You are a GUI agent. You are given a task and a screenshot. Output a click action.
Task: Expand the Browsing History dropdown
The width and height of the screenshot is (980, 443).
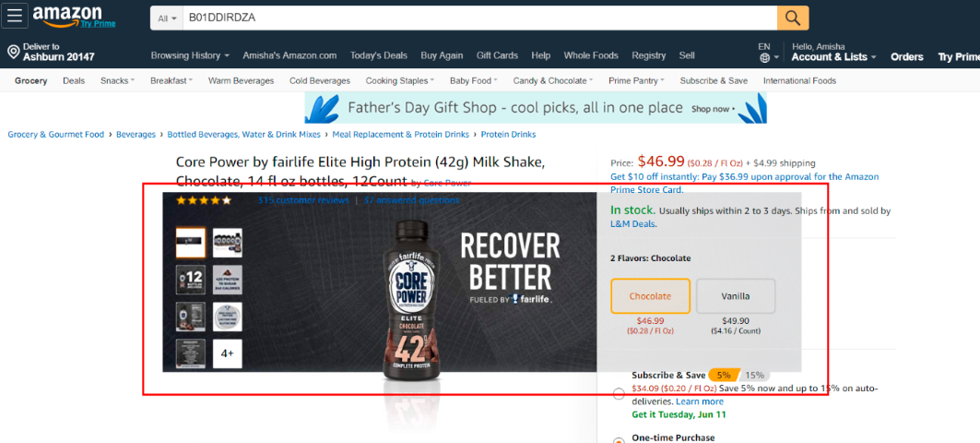pos(190,55)
